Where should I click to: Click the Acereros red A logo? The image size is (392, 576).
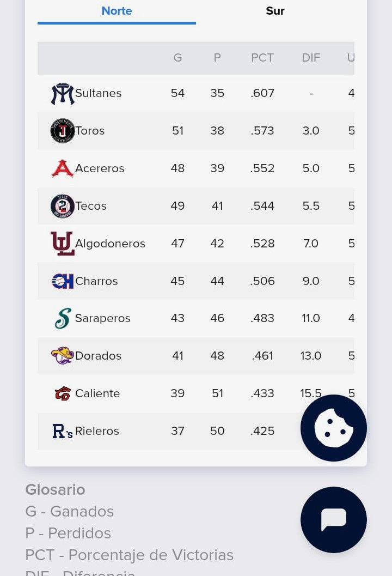click(63, 168)
